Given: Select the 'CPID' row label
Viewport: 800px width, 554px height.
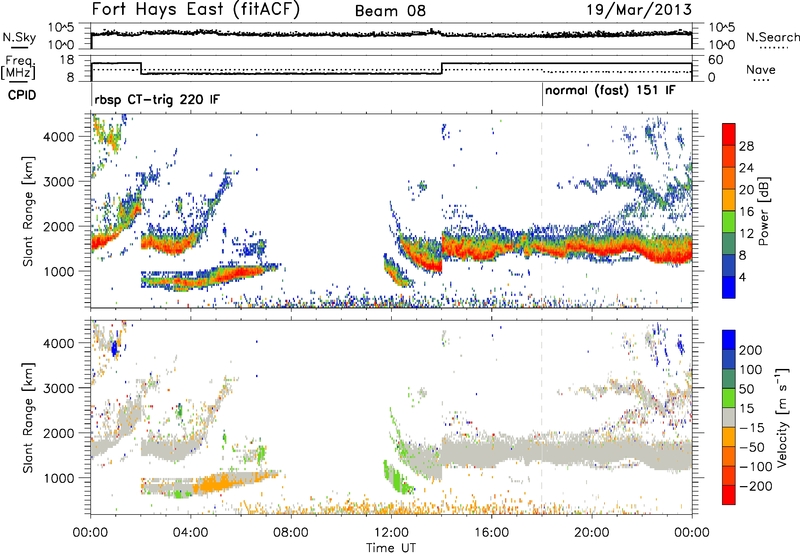Looking at the screenshot, I should coord(22,95).
